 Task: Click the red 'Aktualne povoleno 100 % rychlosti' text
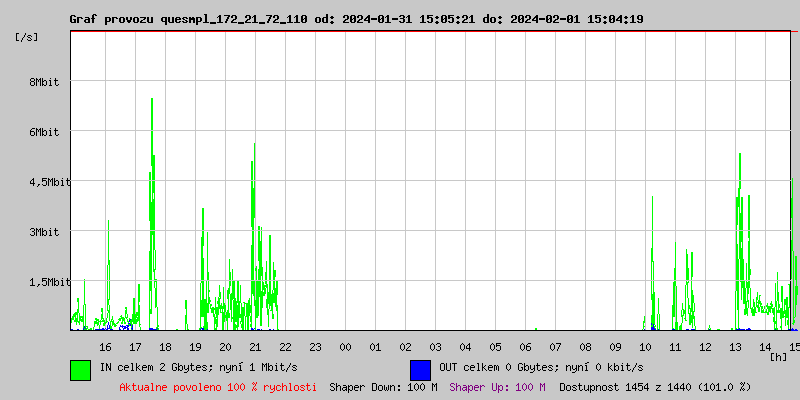(x=218, y=386)
